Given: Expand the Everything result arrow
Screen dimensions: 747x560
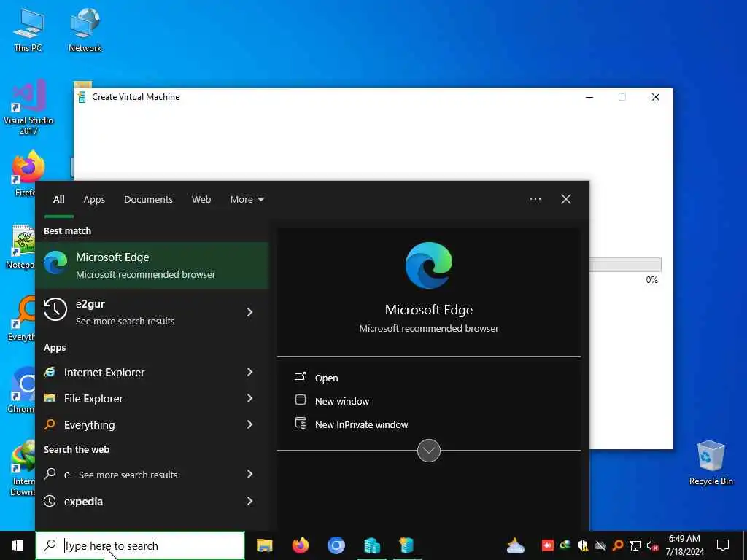Looking at the screenshot, I should (x=249, y=424).
